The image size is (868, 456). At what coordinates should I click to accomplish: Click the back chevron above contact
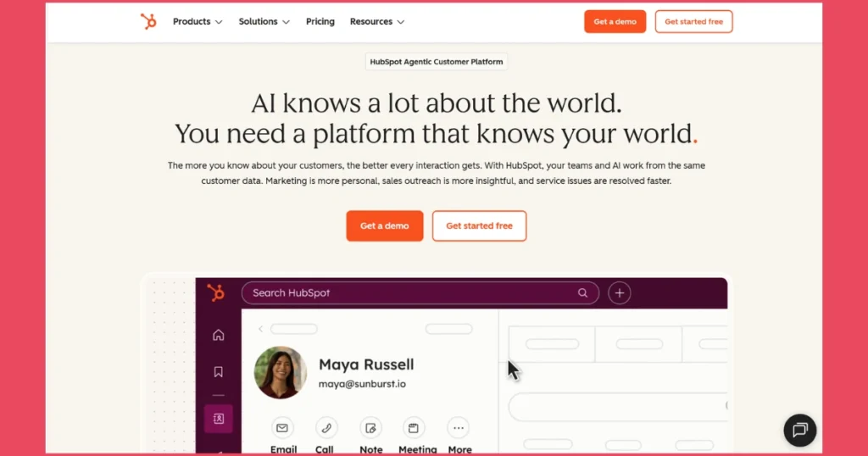click(x=261, y=329)
